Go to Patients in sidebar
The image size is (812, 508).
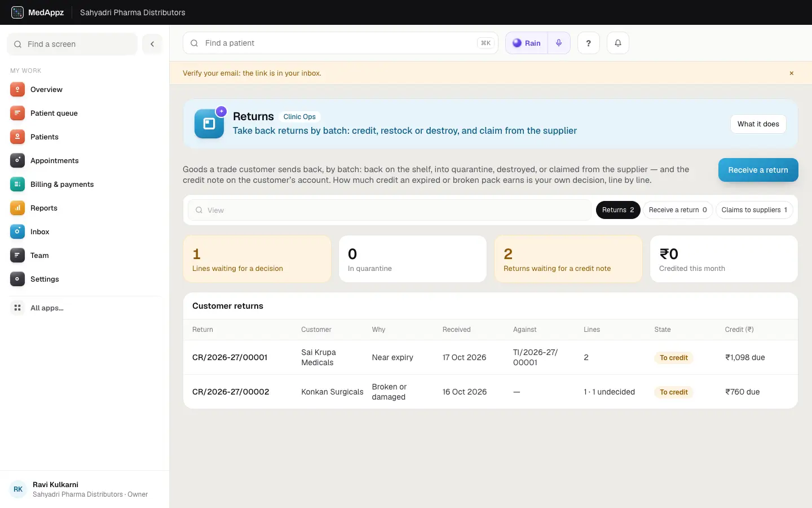tap(85, 137)
